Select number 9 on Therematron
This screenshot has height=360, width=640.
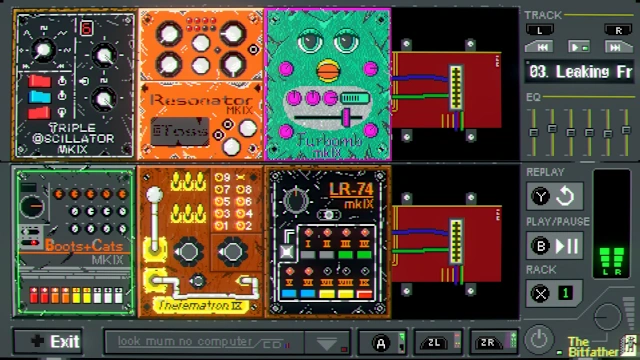point(223,178)
